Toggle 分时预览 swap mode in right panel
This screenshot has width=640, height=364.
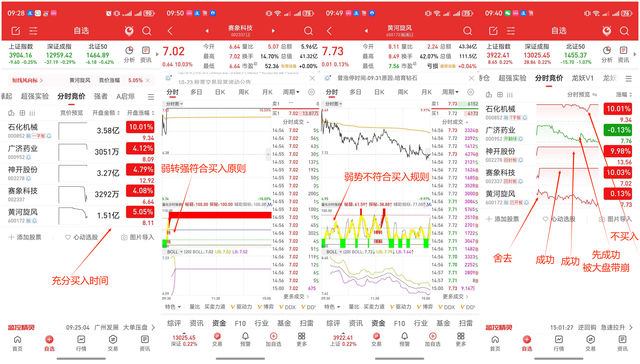pyautogui.click(x=594, y=95)
